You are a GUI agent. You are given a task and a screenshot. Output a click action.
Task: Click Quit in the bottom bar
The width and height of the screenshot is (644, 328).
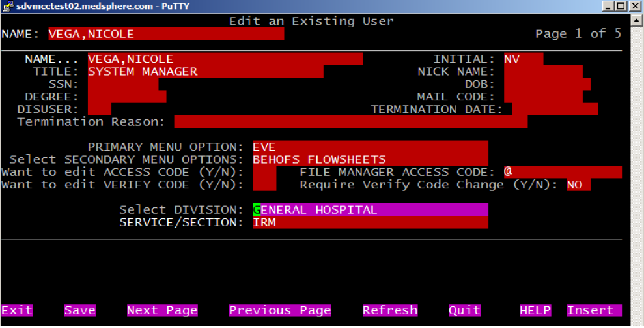tap(464, 310)
